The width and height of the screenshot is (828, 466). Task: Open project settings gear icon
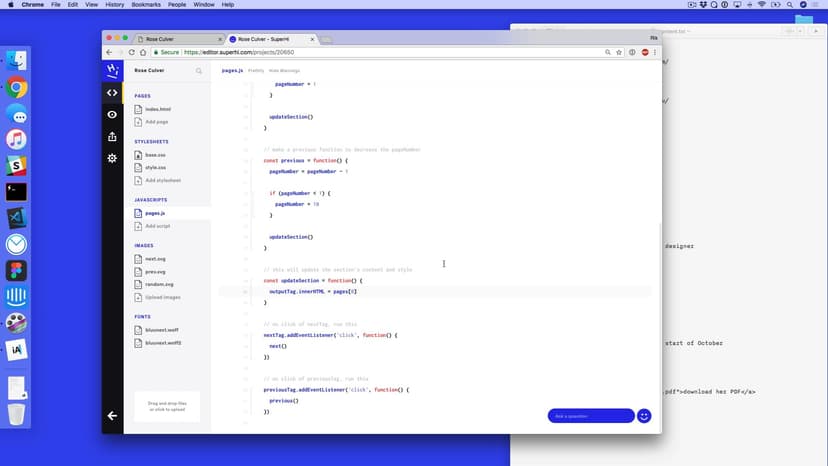[x=112, y=158]
